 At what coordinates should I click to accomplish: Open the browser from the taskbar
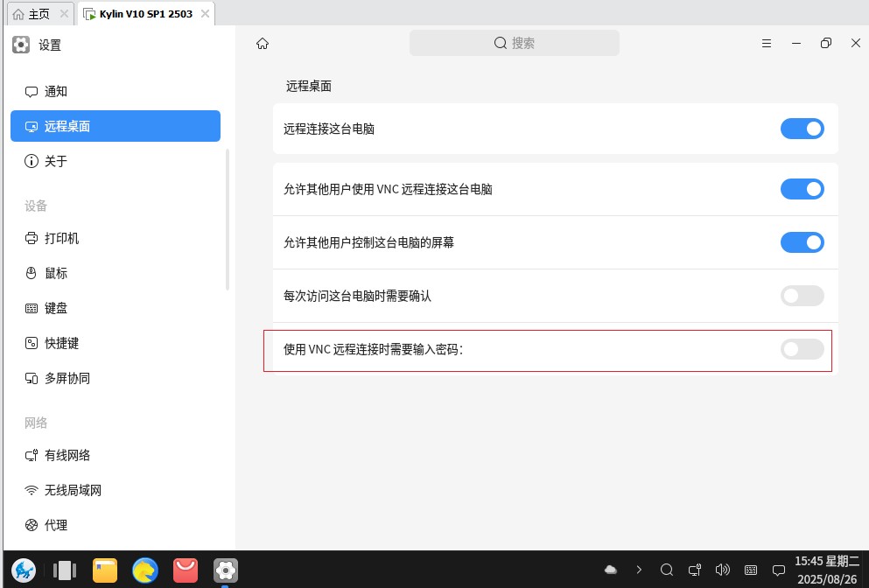click(x=145, y=570)
